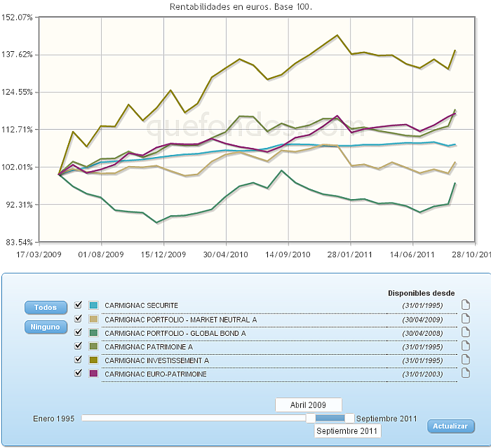The height and width of the screenshot is (448, 491).
Task: Open document icon for CARMIGNAC INVESTISSEMENT A
Action: click(466, 360)
